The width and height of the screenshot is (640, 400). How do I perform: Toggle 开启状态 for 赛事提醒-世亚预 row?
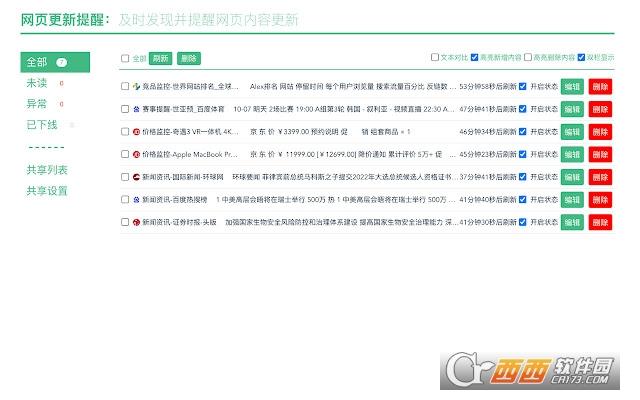pyautogui.click(x=522, y=109)
